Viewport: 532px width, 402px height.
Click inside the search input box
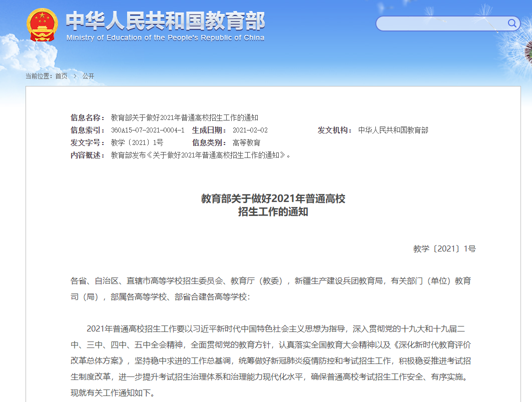pyautogui.click(x=440, y=23)
